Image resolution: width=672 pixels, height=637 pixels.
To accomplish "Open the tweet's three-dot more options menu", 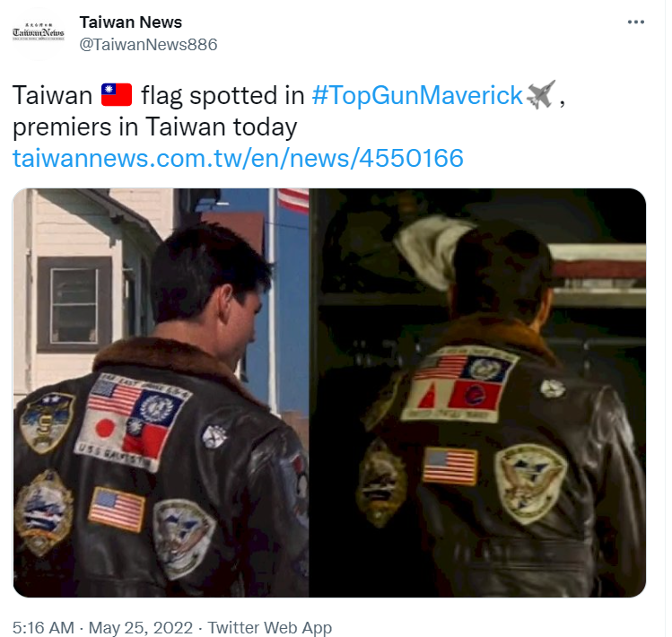I will [635, 22].
